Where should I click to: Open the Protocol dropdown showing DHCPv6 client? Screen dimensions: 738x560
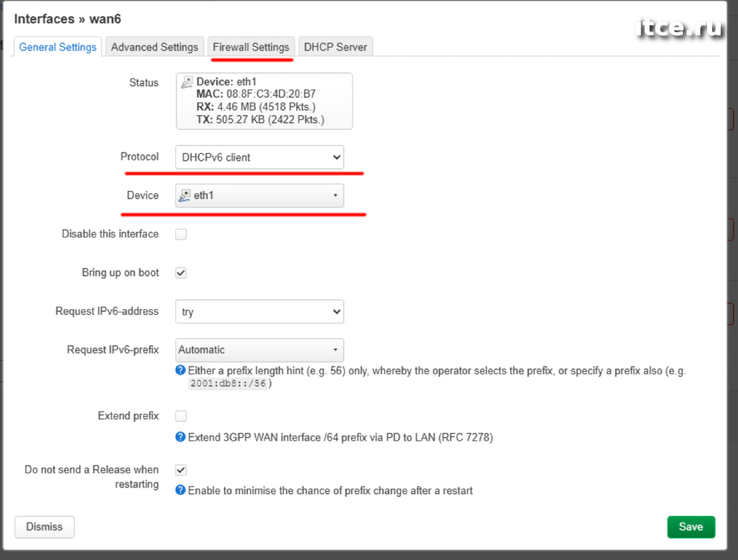click(x=259, y=157)
